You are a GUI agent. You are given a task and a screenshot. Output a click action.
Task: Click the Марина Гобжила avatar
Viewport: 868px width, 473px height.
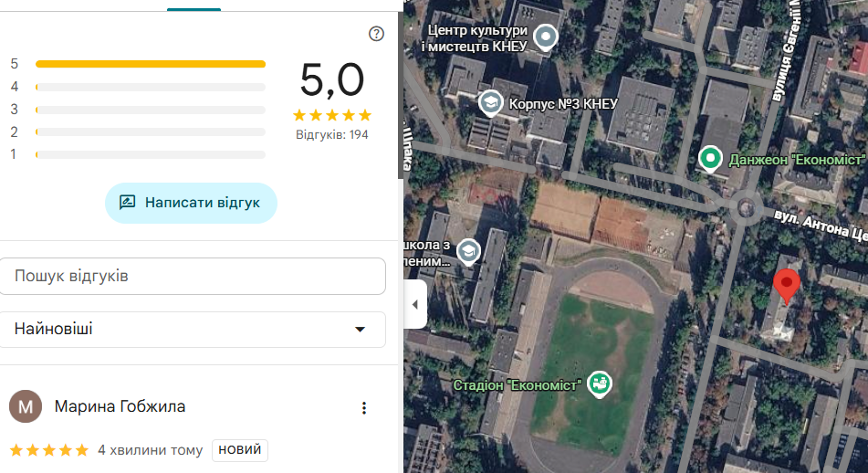[26, 406]
